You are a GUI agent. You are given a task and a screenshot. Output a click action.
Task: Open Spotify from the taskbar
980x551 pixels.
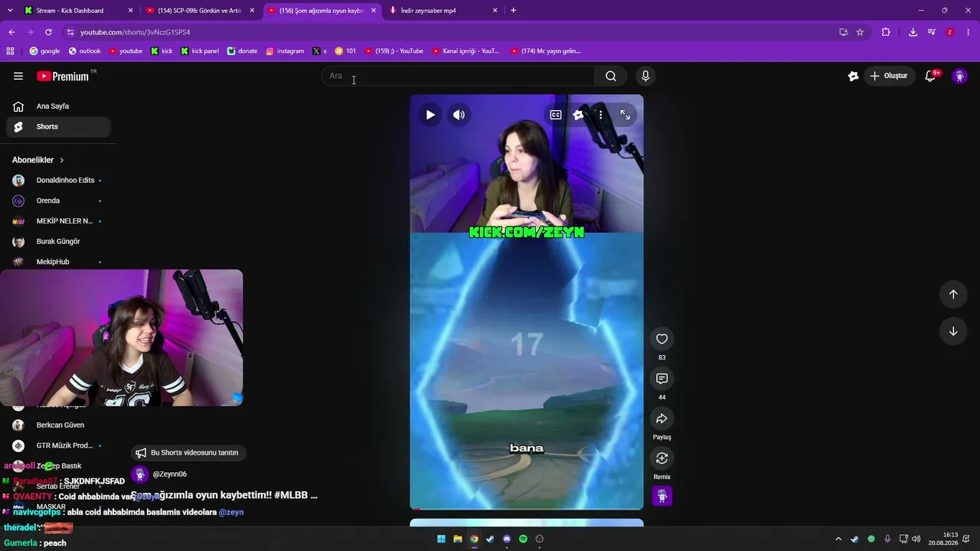click(523, 539)
